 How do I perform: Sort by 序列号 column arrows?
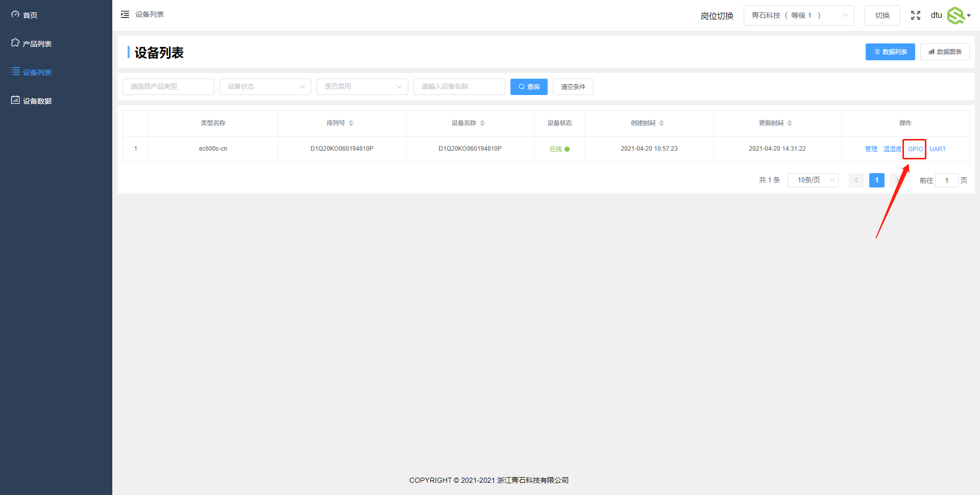351,123
